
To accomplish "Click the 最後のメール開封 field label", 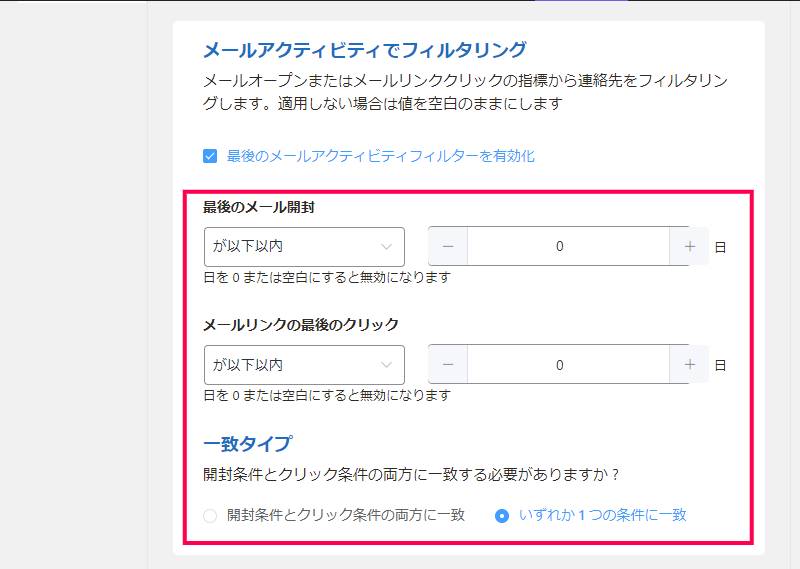I will [259, 207].
